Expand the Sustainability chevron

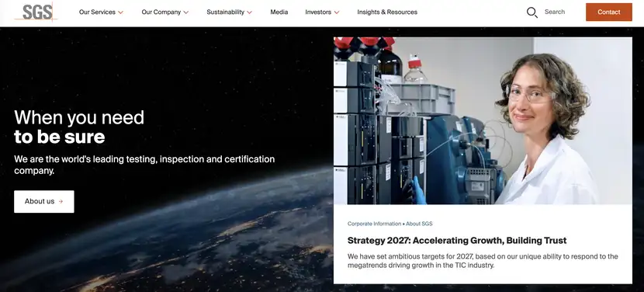click(x=249, y=12)
